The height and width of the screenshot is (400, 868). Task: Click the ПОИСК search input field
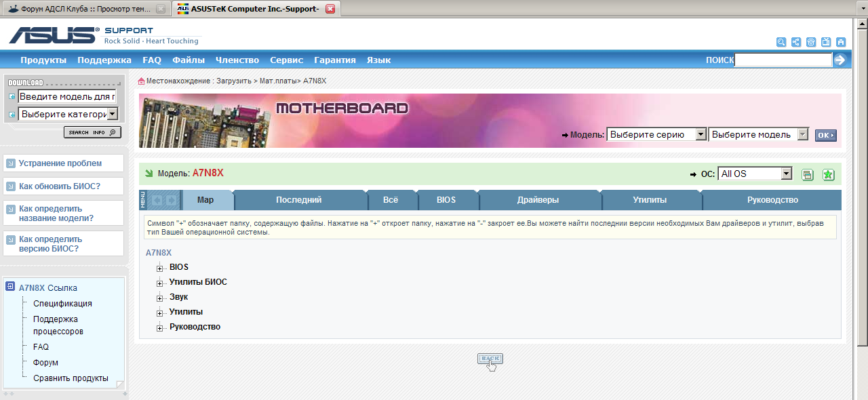click(x=783, y=60)
